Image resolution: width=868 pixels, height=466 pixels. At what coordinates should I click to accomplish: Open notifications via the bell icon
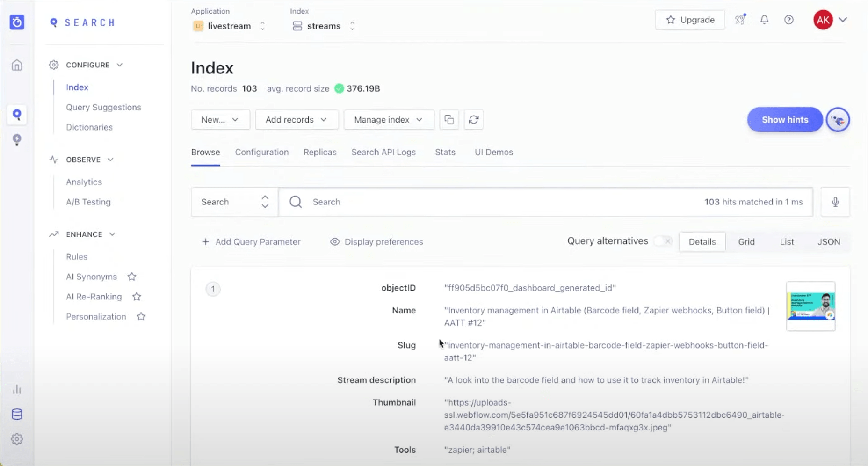click(764, 20)
